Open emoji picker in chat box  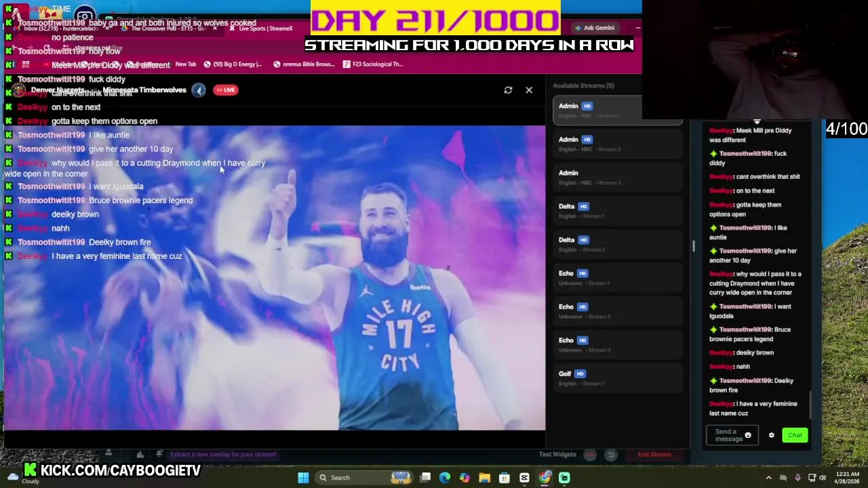[748, 435]
